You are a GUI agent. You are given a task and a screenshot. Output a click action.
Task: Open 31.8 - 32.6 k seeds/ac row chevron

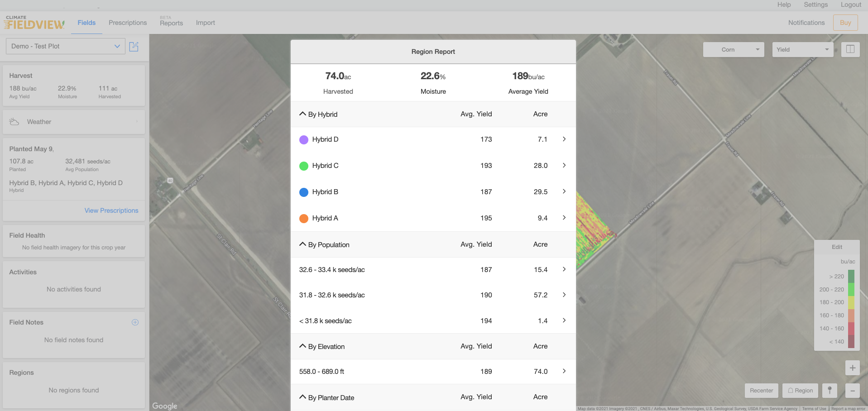(564, 295)
